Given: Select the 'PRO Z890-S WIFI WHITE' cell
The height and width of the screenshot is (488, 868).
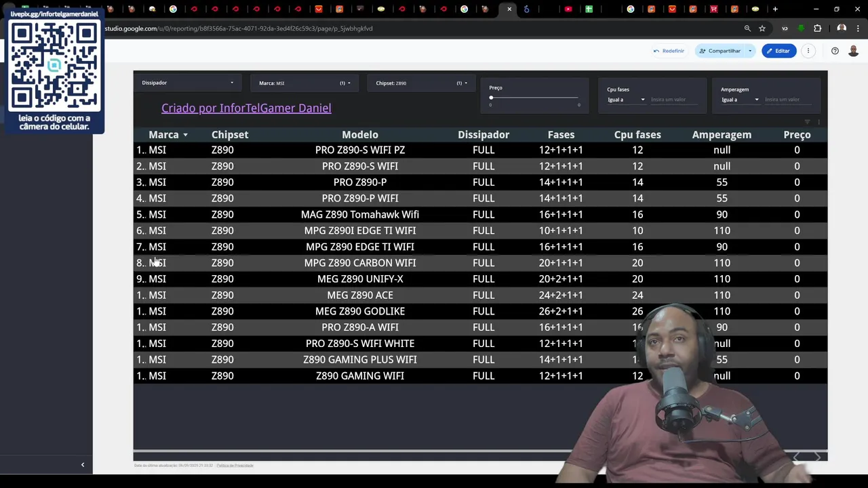Looking at the screenshot, I should tap(360, 344).
